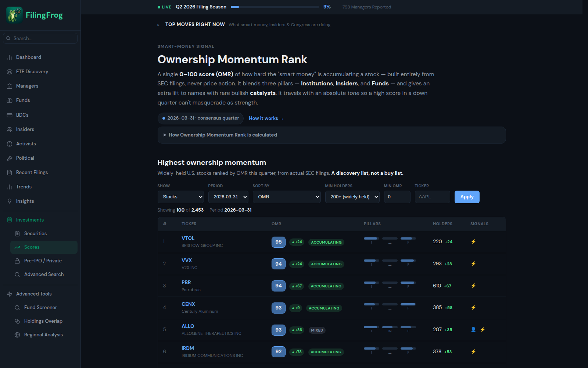Click the Investments clipboard icon
588x368 pixels.
click(10, 220)
